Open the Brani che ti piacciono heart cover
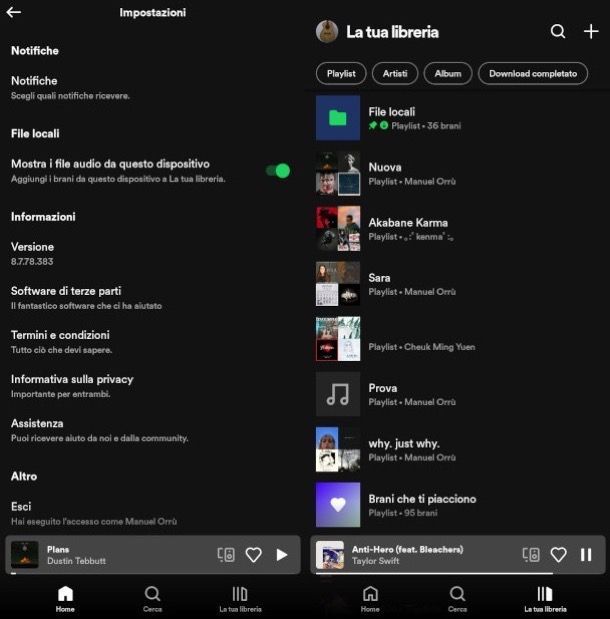Screen dimensions: 610x619 click(x=338, y=505)
